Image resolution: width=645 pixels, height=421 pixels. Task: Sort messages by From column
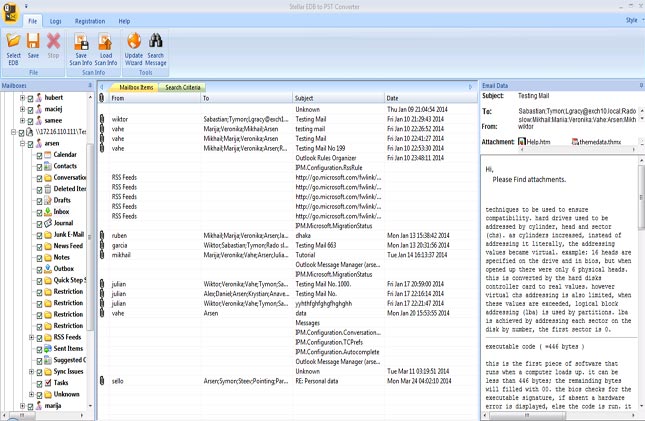[x=154, y=98]
